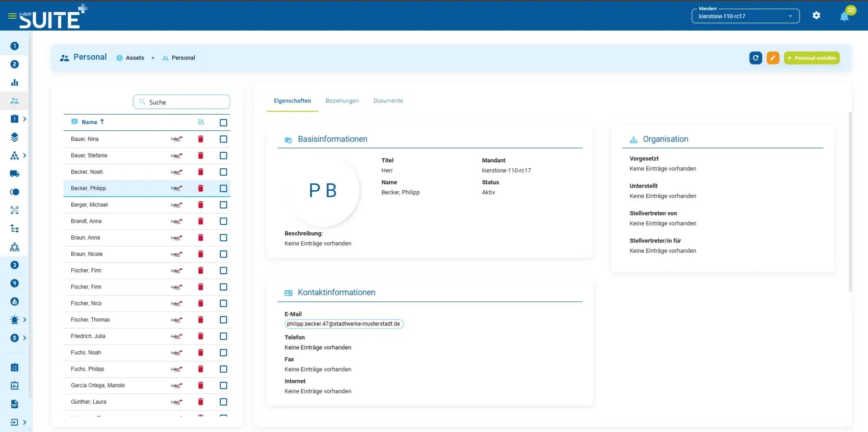This screenshot has width=868, height=432.
Task: Check the box for Bauer, Stefanie
Action: point(223,155)
